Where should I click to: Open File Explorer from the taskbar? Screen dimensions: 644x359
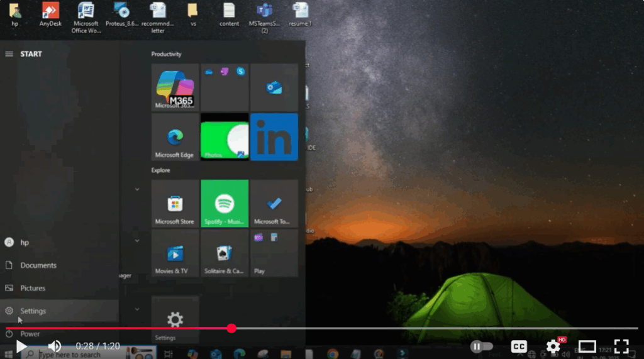pos(286,354)
